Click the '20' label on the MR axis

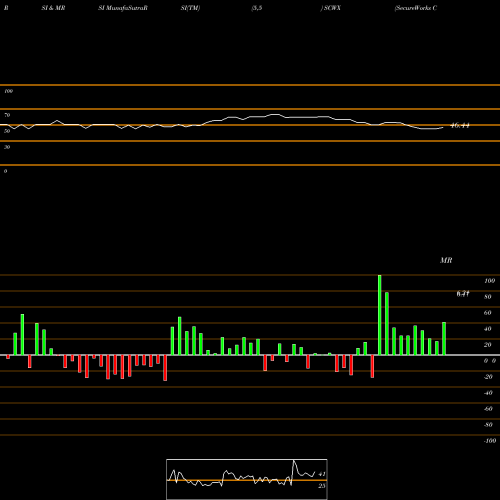(488, 345)
